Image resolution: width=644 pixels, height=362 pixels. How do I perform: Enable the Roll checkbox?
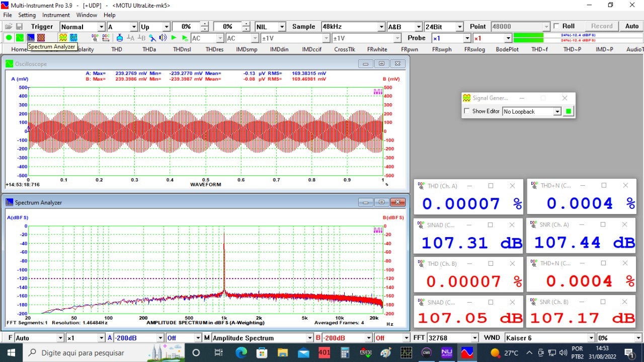(556, 26)
